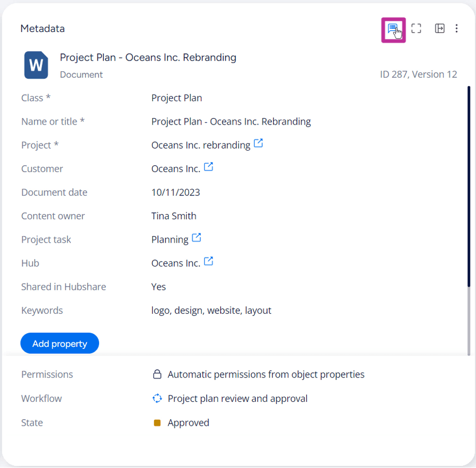Image resolution: width=476 pixels, height=468 pixels.
Task: Open the comments view icon
Action: 393,28
